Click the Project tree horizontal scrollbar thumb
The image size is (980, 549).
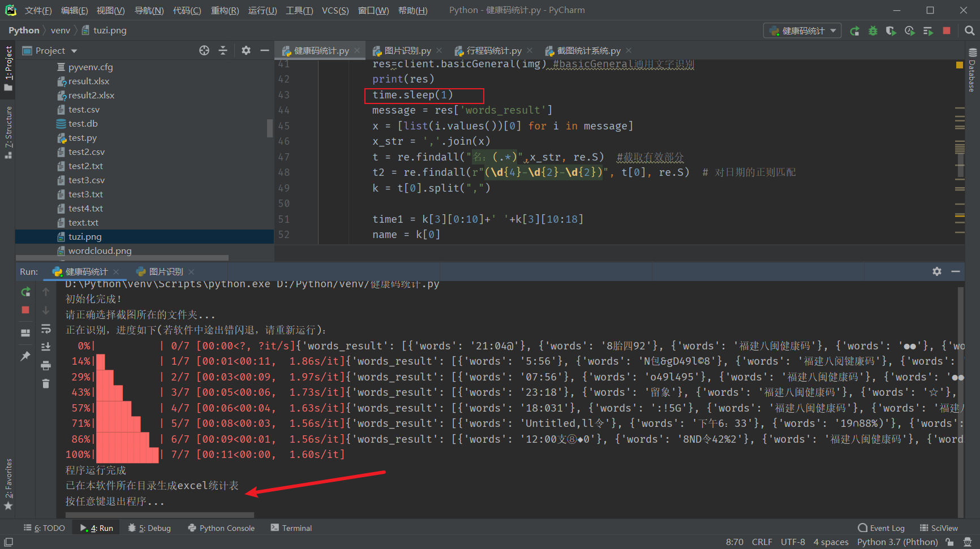(122, 258)
